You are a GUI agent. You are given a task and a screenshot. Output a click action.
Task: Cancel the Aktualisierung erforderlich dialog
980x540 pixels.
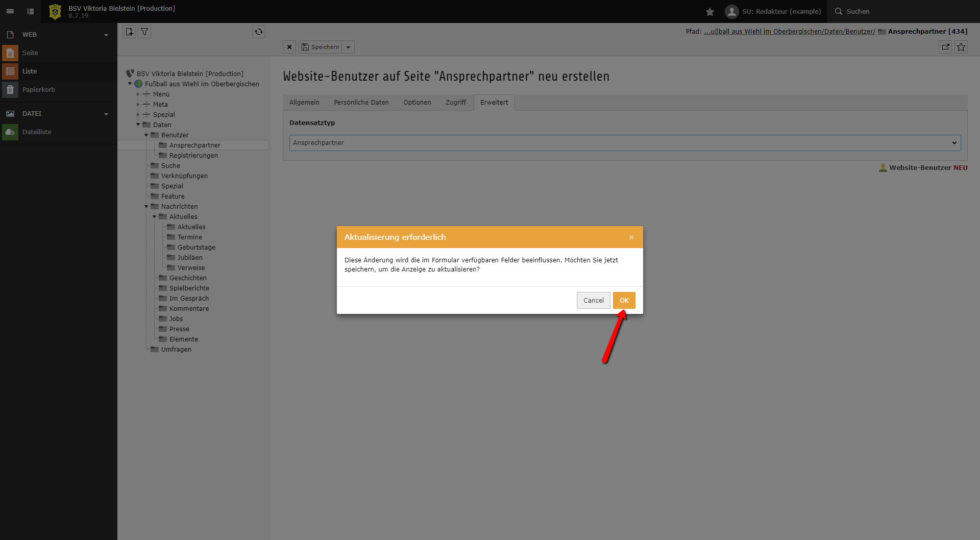pos(593,301)
